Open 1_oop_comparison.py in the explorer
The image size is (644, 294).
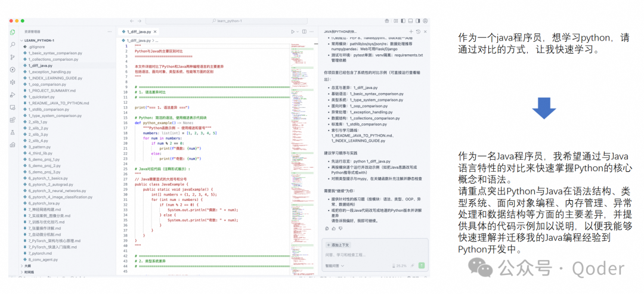pos(47,84)
